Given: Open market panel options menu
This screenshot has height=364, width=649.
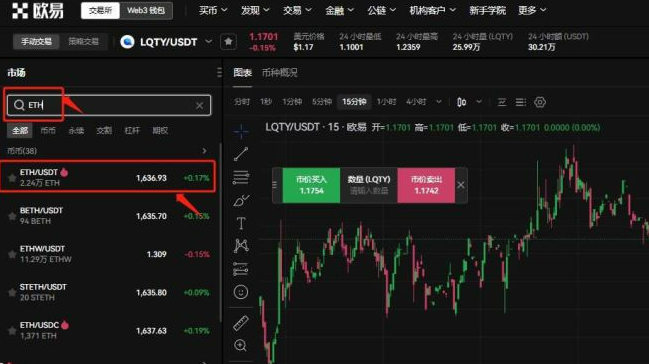Looking at the screenshot, I should 219,72.
